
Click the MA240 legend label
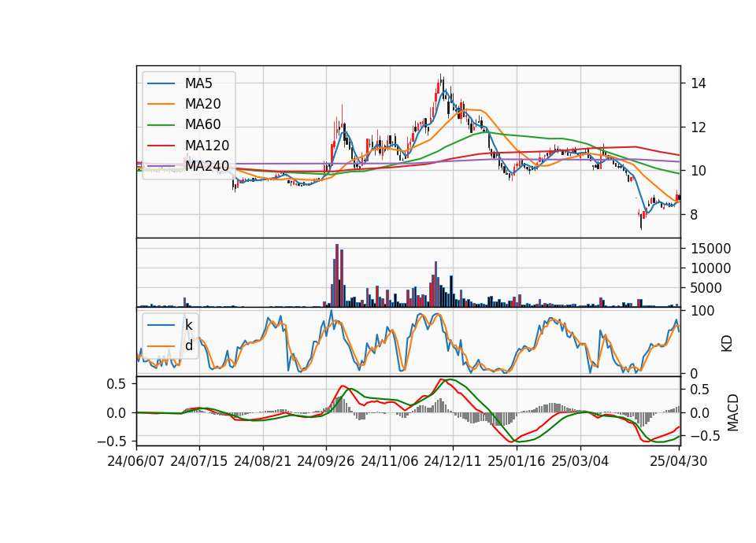[207, 166]
